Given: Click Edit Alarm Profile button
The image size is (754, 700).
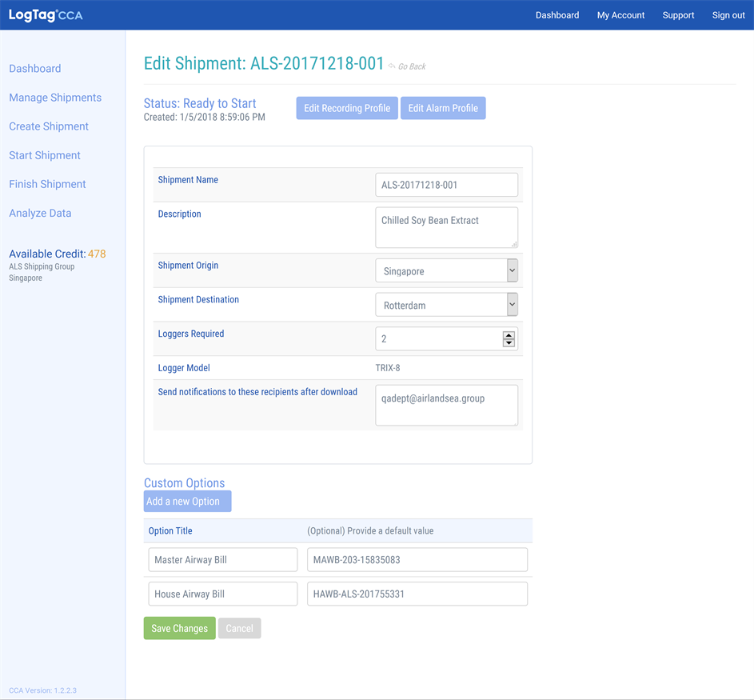Looking at the screenshot, I should coord(443,109).
